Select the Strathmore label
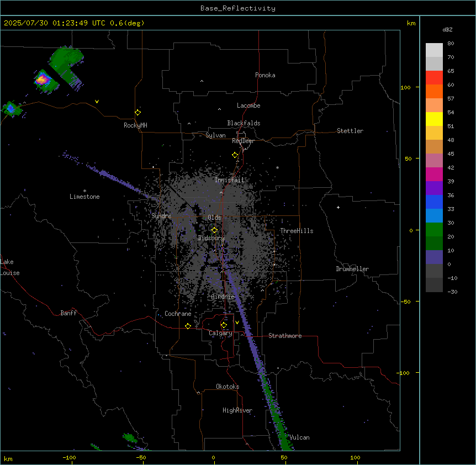Image resolution: width=476 pixels, height=465 pixels. point(285,336)
